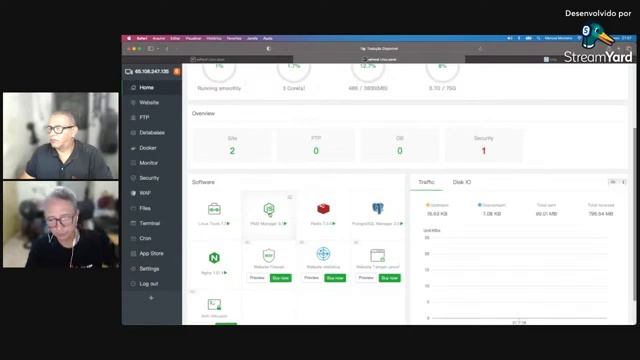640x360 pixels.
Task: Preview the Website Firewall plugin
Action: pyautogui.click(x=257, y=278)
